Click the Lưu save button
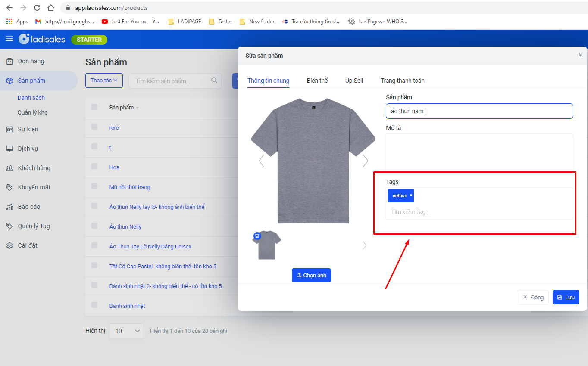The image size is (588, 366). pos(566,297)
